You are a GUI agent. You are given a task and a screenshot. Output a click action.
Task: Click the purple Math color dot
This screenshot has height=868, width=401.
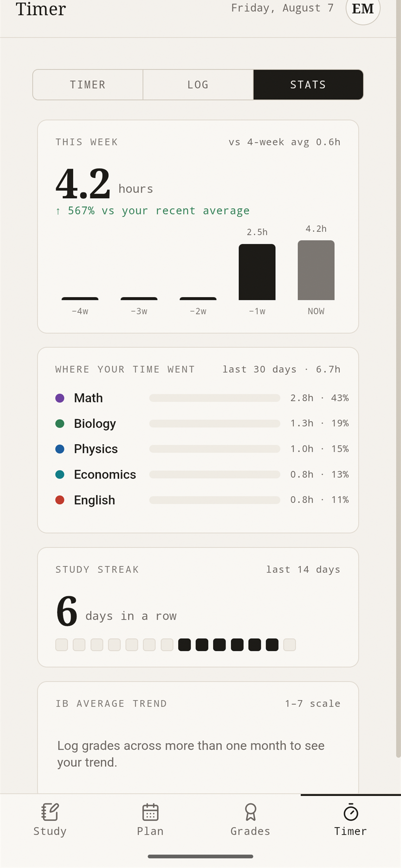pos(60,398)
